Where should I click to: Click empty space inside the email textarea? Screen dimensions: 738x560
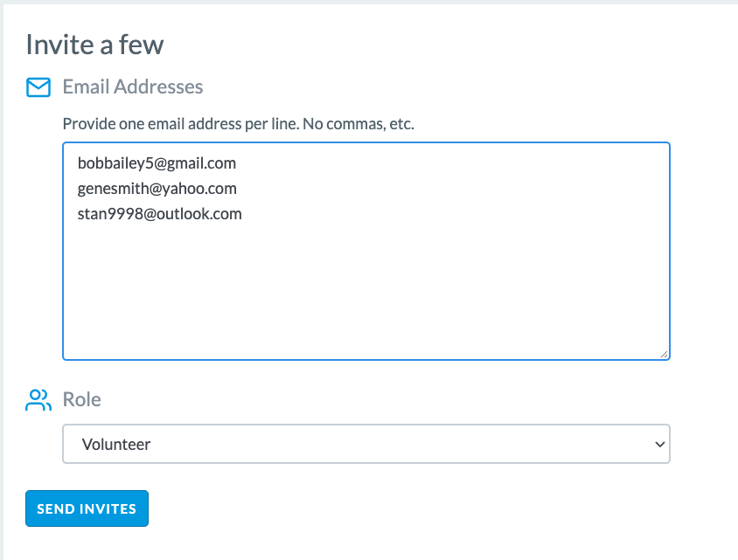coord(366,292)
